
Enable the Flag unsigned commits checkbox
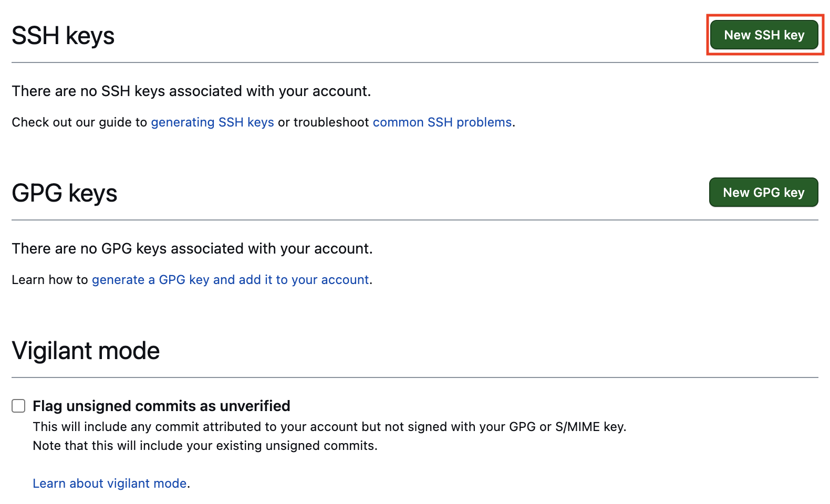[x=18, y=406]
